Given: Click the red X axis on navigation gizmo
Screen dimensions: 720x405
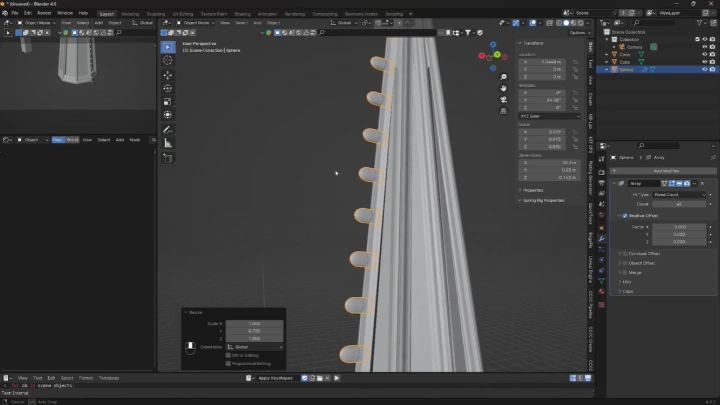Looking at the screenshot, I should tap(482, 56).
